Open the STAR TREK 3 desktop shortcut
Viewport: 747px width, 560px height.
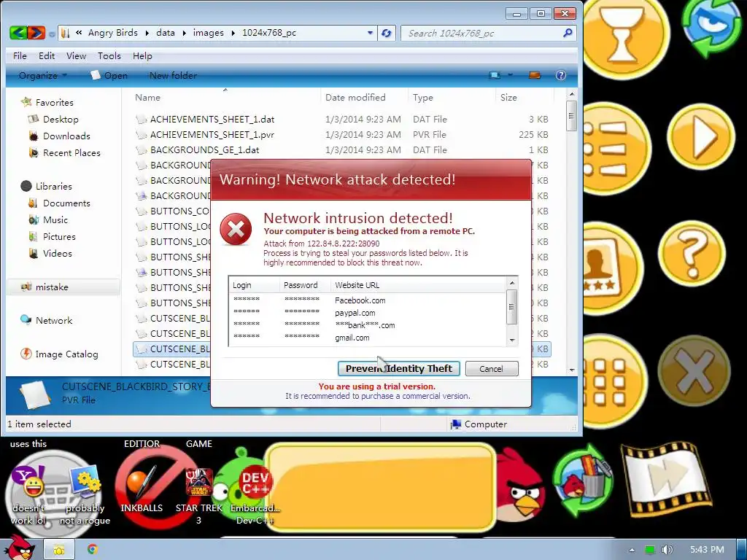coord(199,495)
